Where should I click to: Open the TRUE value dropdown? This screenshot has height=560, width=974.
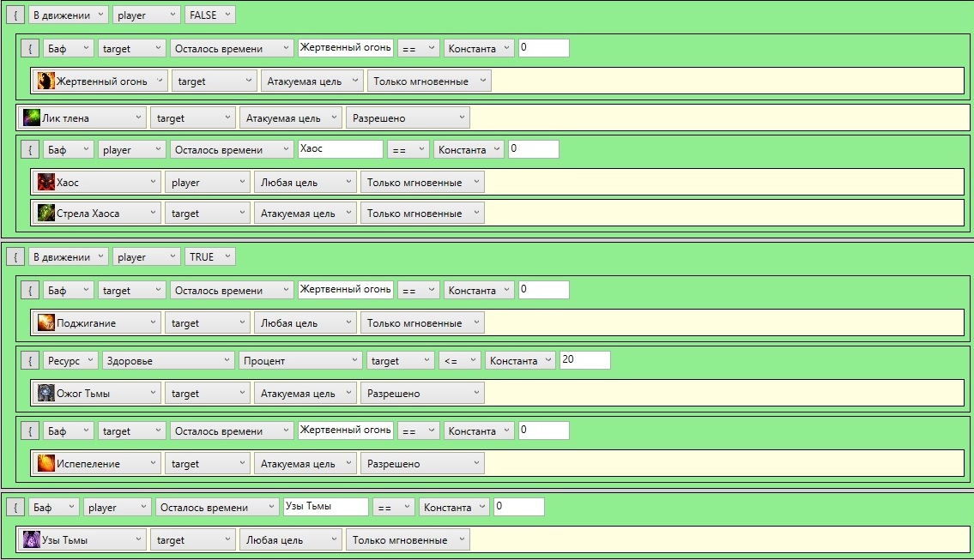pyautogui.click(x=209, y=257)
